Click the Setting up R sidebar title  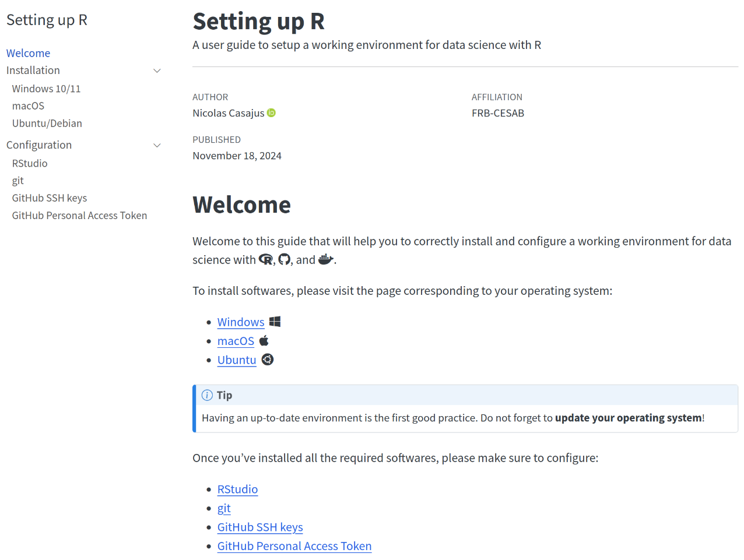pos(47,20)
